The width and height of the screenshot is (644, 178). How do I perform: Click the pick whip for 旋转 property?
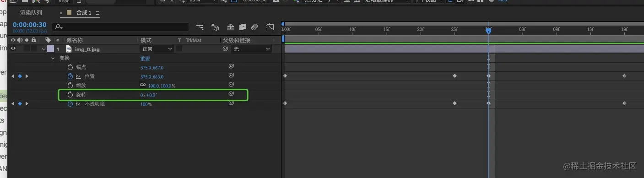coord(231,94)
